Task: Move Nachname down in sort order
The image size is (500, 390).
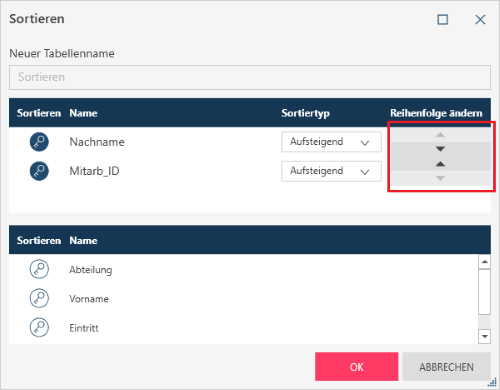Action: [x=440, y=149]
